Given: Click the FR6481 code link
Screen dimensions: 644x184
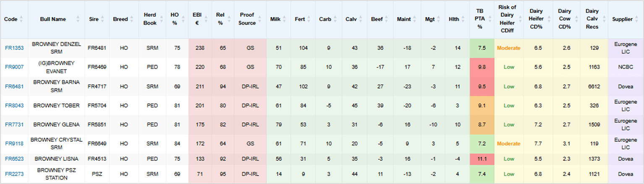Looking at the screenshot, I should coord(14,86).
